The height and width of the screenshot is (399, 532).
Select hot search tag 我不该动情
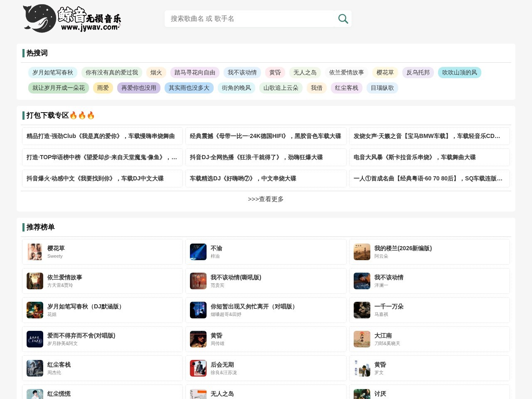242,72
